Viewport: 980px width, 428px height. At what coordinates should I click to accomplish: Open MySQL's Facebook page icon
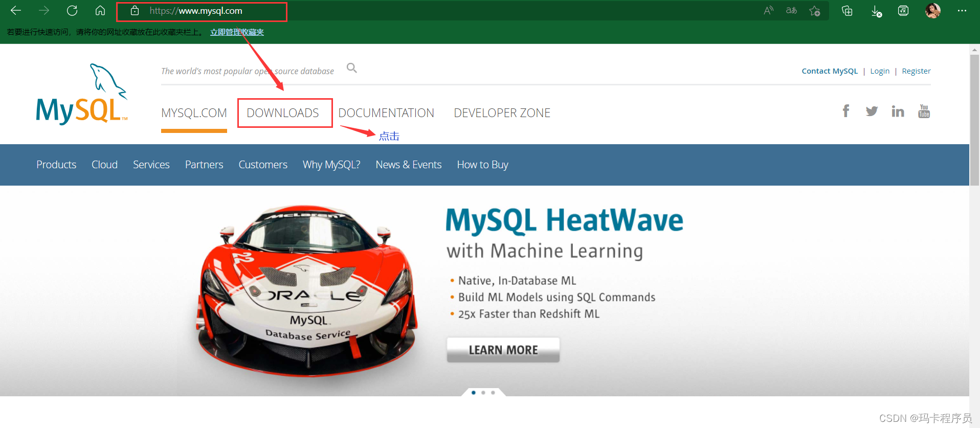coord(846,111)
